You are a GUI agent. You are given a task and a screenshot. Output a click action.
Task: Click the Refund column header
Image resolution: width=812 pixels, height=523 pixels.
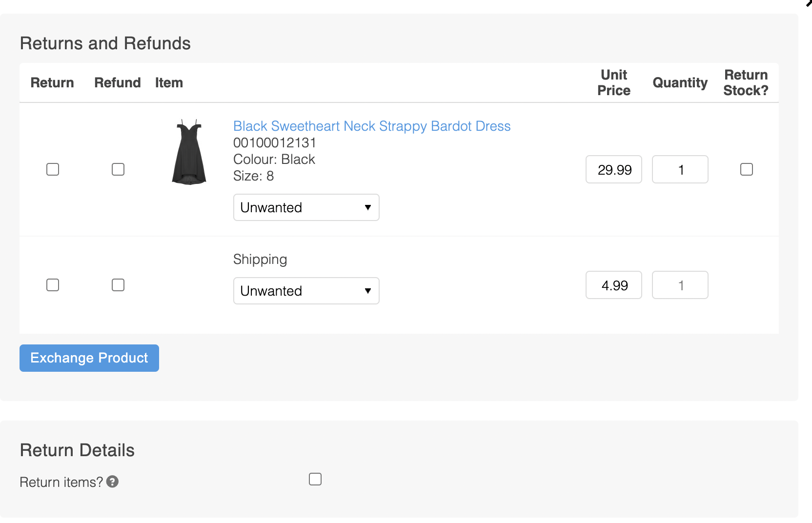(x=118, y=82)
